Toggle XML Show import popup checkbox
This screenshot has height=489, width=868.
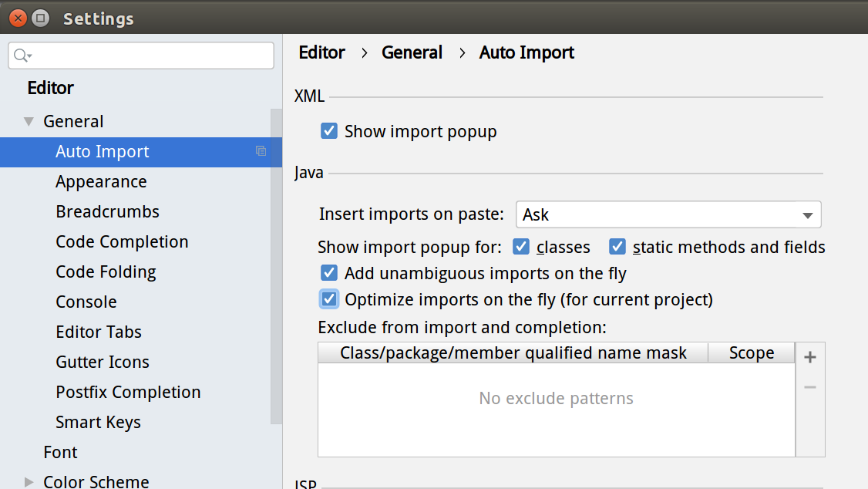click(329, 131)
